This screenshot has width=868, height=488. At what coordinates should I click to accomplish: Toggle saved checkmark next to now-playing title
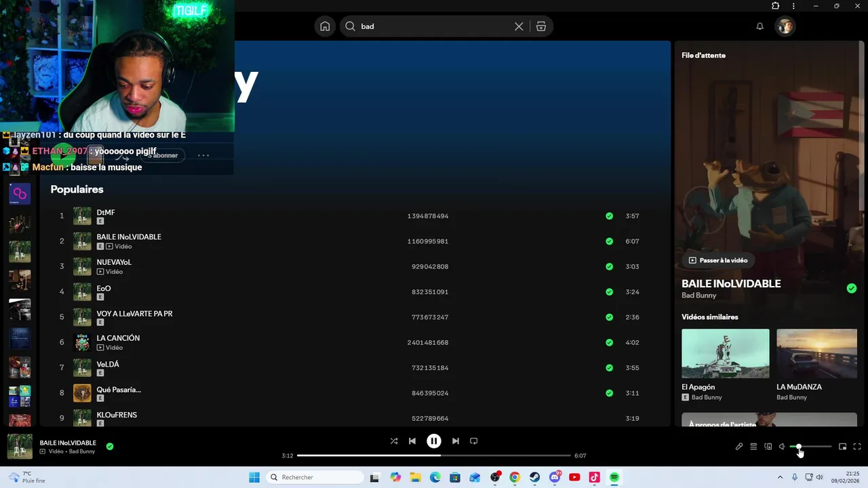[x=110, y=447]
